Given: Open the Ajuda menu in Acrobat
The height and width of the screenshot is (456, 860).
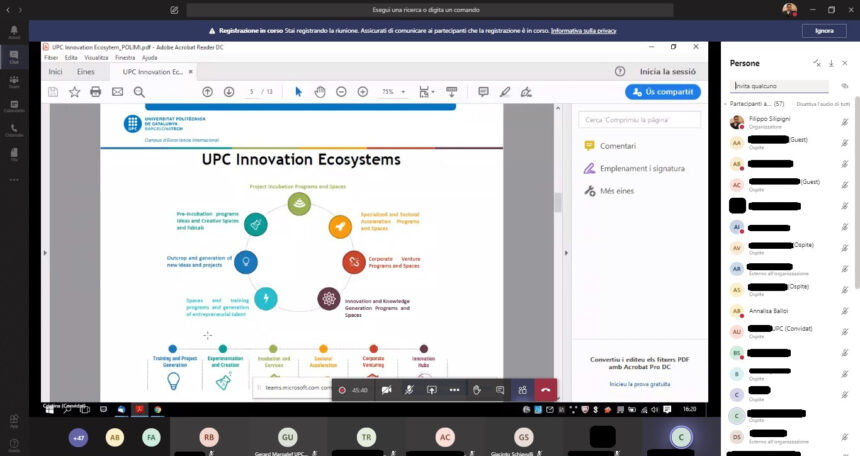Looking at the screenshot, I should tap(150, 58).
